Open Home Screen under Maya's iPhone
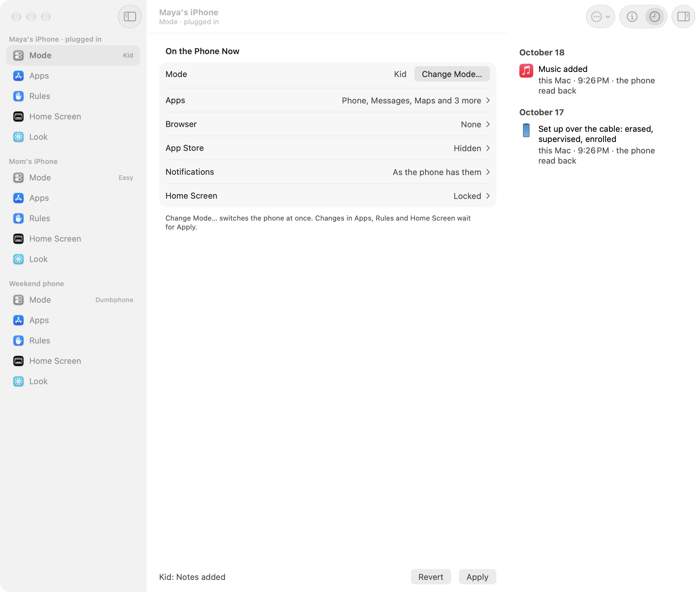The image size is (700, 592). [73, 116]
